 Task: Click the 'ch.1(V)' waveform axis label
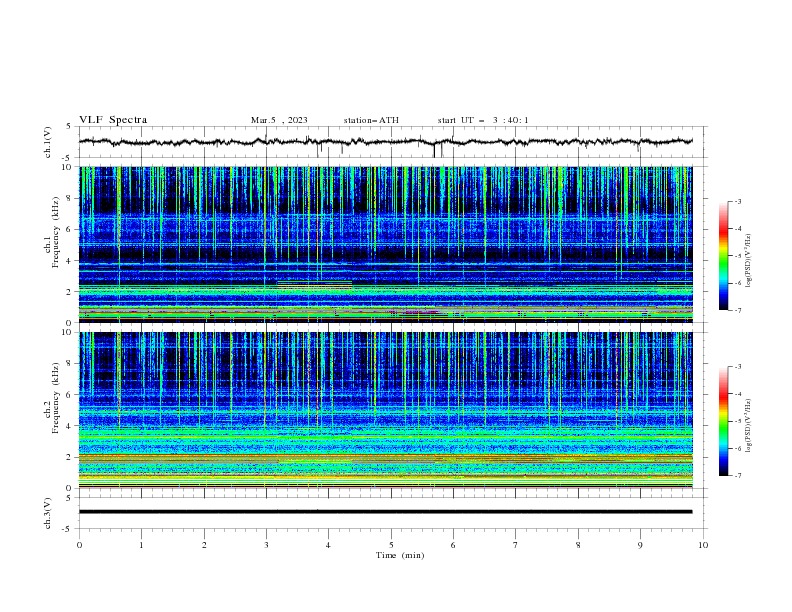click(48, 142)
